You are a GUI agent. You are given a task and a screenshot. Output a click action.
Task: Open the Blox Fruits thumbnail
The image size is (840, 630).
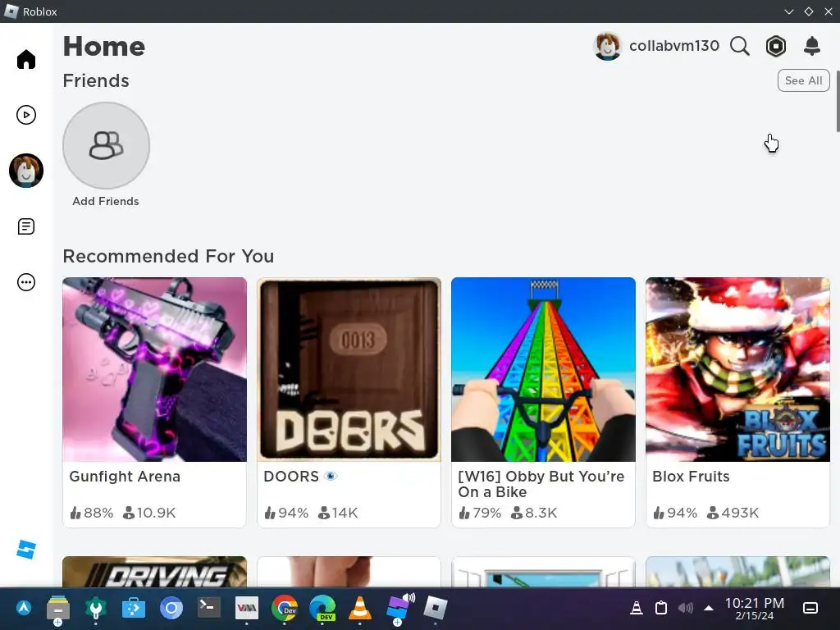click(x=737, y=370)
